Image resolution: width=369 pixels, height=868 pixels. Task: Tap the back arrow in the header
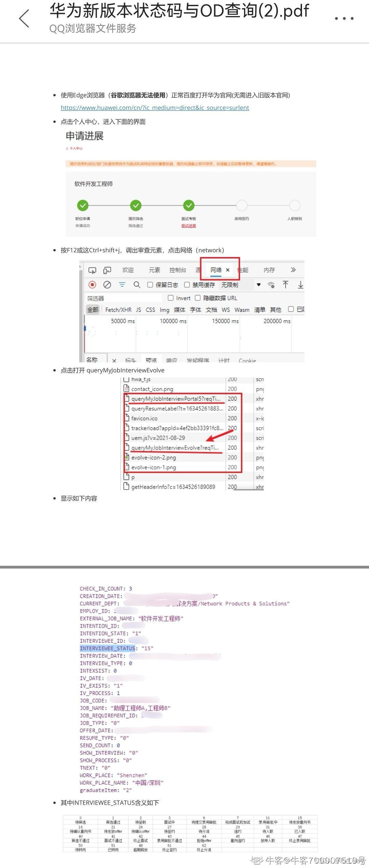pos(24,18)
